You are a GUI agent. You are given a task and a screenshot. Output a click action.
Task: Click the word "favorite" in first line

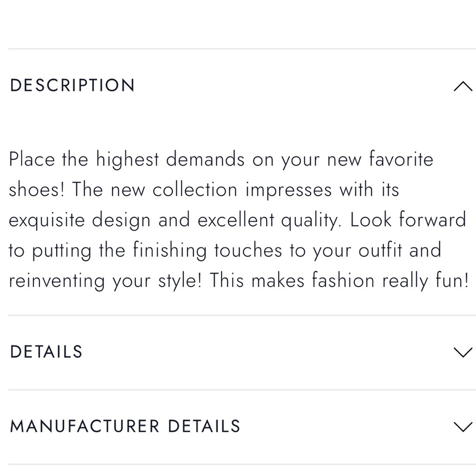[x=401, y=159]
